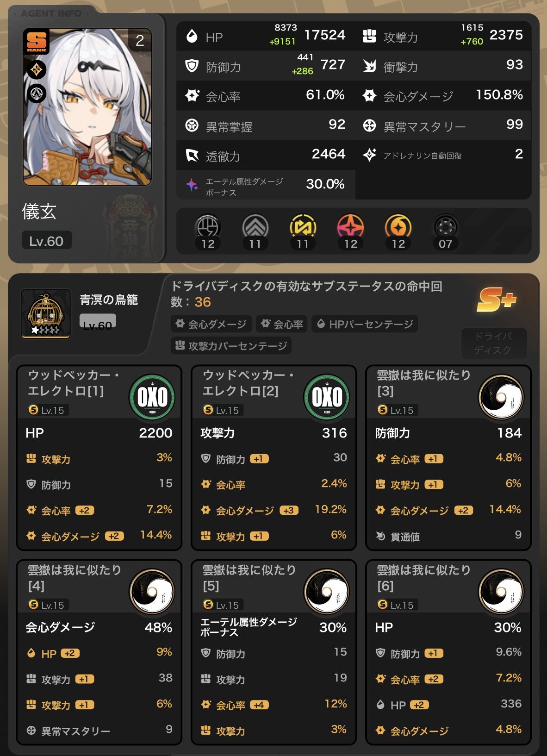Open the assist skill icon showing 11
Screen dimensions: 547x756
click(303, 228)
